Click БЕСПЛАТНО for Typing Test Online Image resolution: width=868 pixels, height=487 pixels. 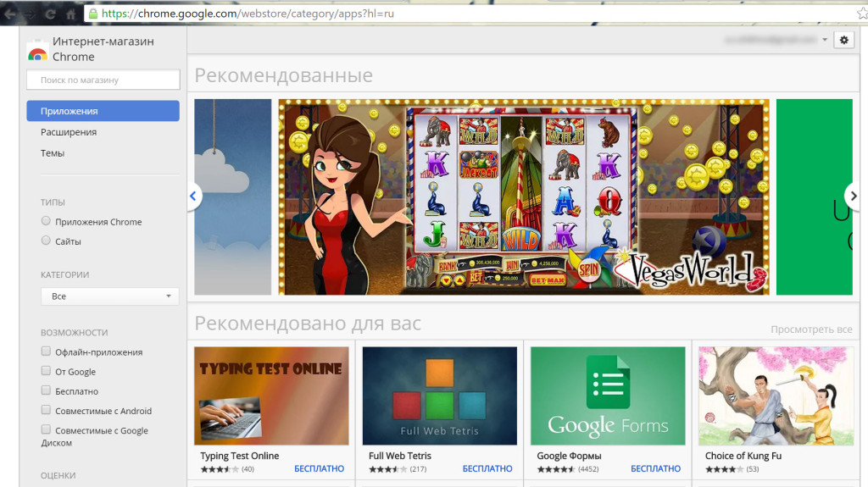click(x=319, y=468)
